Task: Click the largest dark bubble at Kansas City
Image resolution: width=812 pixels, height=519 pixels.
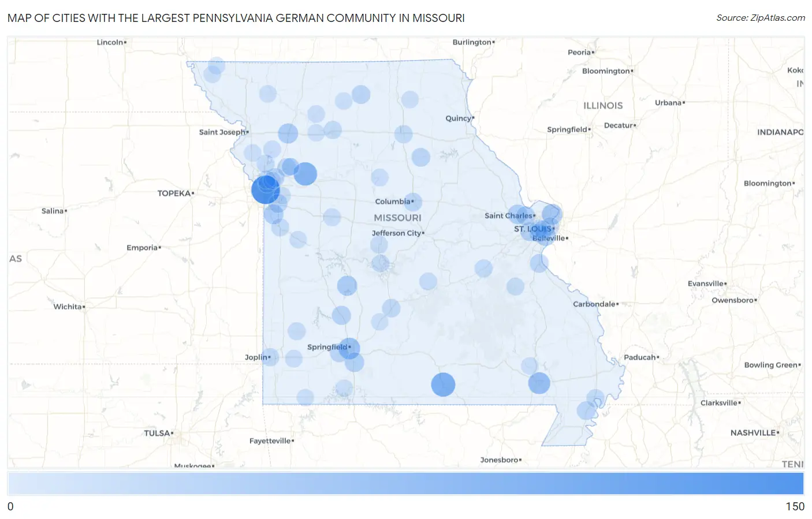Action: [266, 189]
